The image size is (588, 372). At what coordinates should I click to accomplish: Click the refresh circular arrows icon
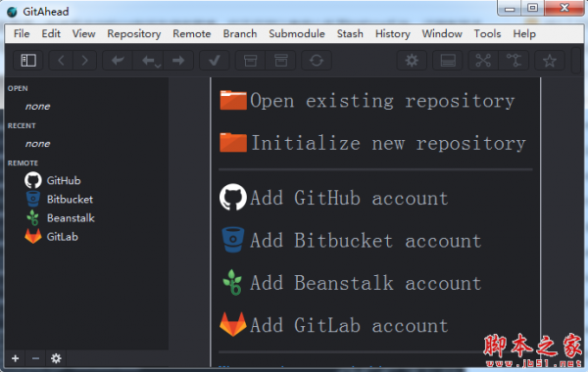click(317, 61)
